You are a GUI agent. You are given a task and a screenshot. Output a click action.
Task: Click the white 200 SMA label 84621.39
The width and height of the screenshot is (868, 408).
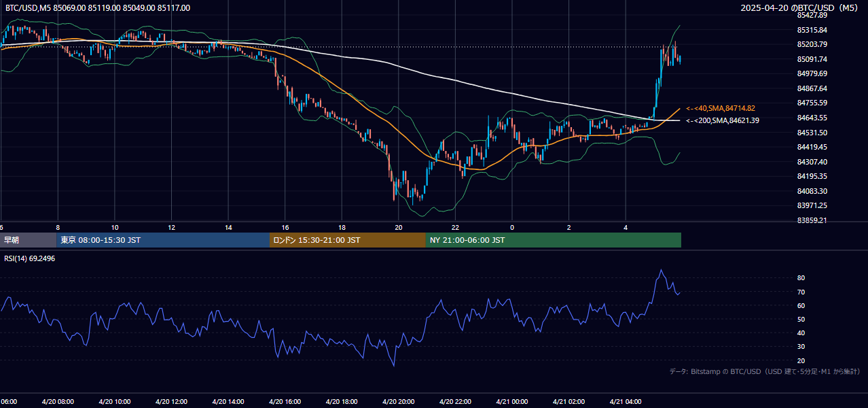point(723,120)
